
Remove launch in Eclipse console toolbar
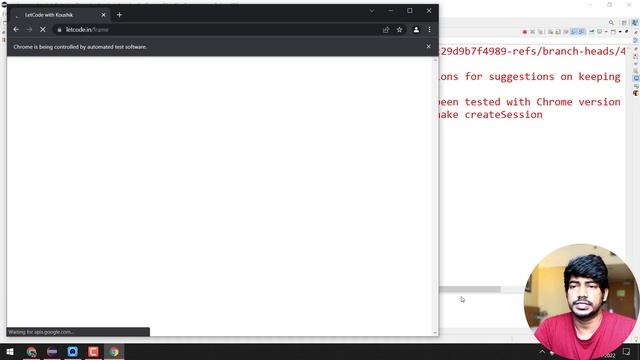532,31
